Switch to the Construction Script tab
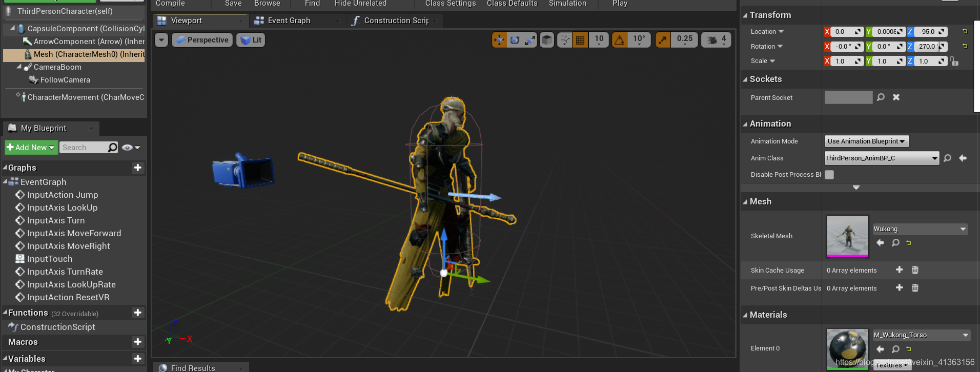 pos(395,20)
